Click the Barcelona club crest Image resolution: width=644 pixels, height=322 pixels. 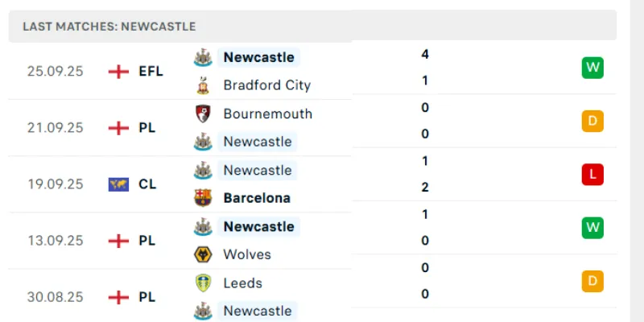[204, 198]
